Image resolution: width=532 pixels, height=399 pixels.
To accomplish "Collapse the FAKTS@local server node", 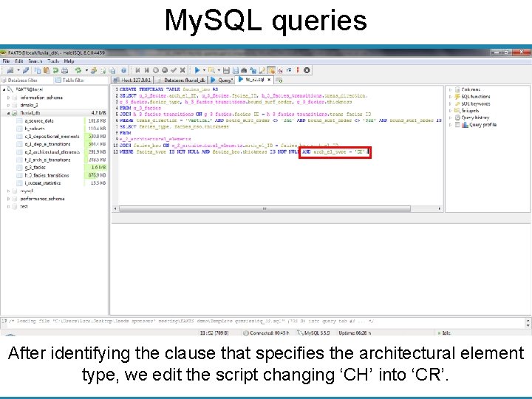I will coord(4,89).
